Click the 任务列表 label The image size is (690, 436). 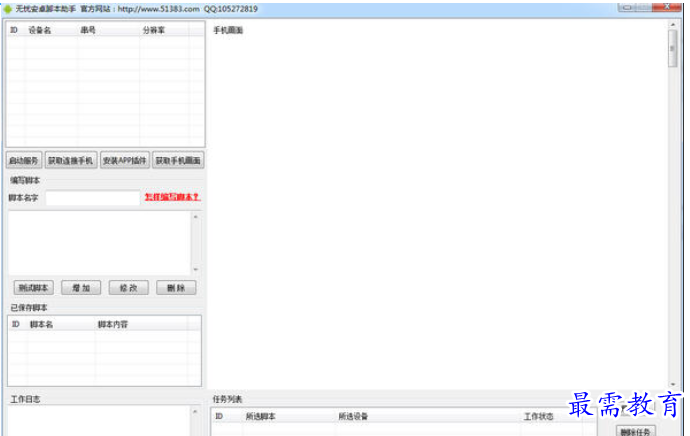[228, 399]
